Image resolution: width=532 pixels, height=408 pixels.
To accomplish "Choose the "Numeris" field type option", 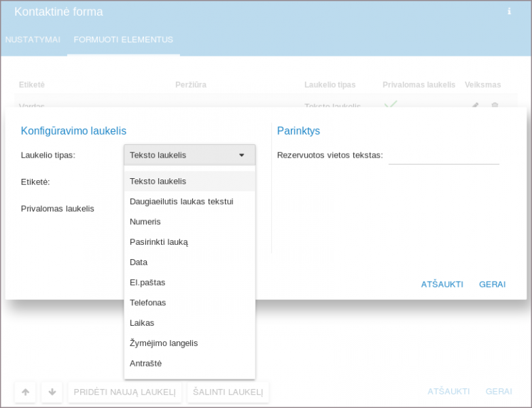I will [x=145, y=222].
